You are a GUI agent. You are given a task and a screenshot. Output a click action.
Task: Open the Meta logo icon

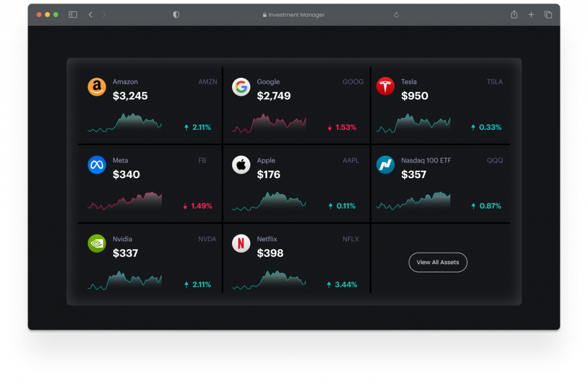tap(96, 165)
